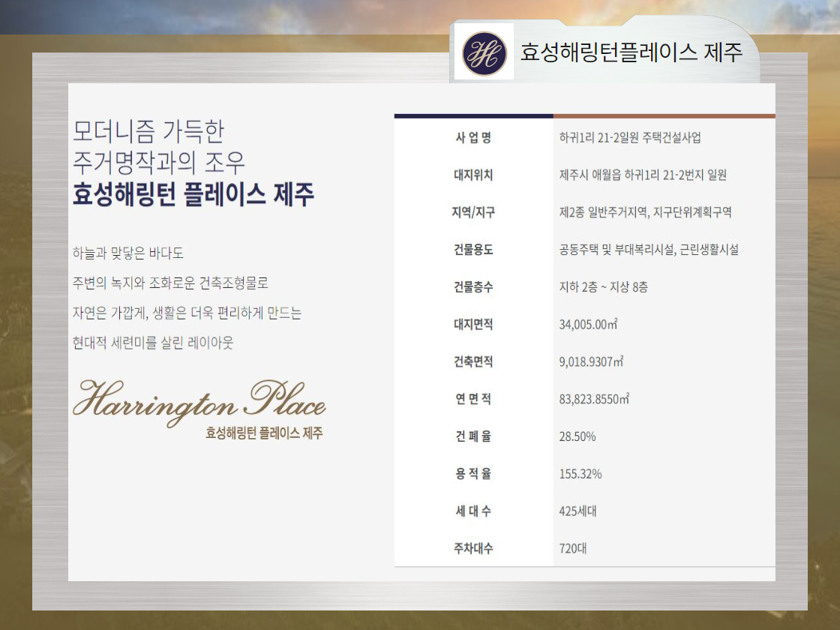Click the value 9,018.9307㎡

click(592, 362)
